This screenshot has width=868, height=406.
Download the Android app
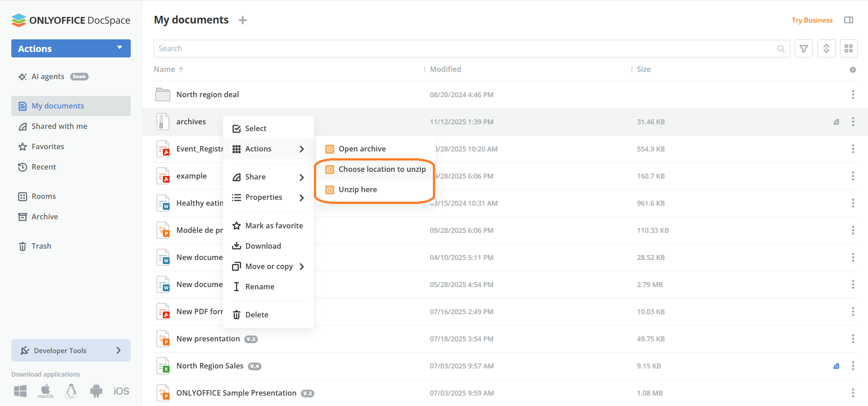pos(96,391)
